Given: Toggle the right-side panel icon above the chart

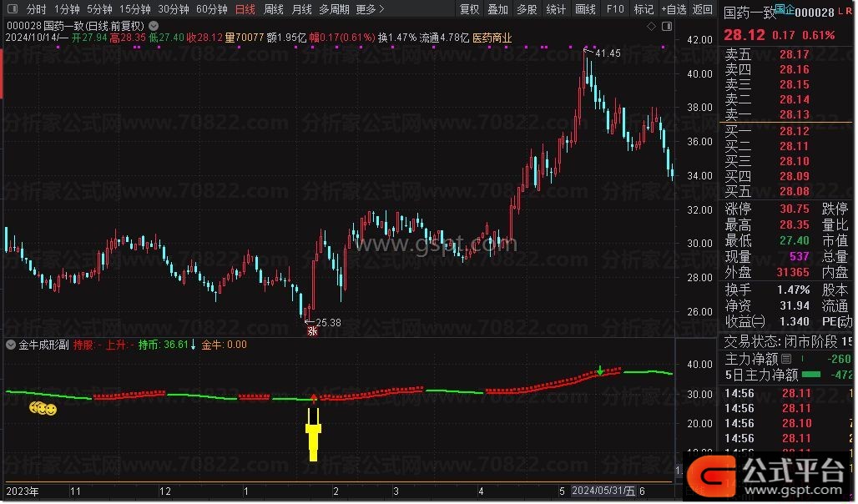Looking at the screenshot, I should point(667,26).
